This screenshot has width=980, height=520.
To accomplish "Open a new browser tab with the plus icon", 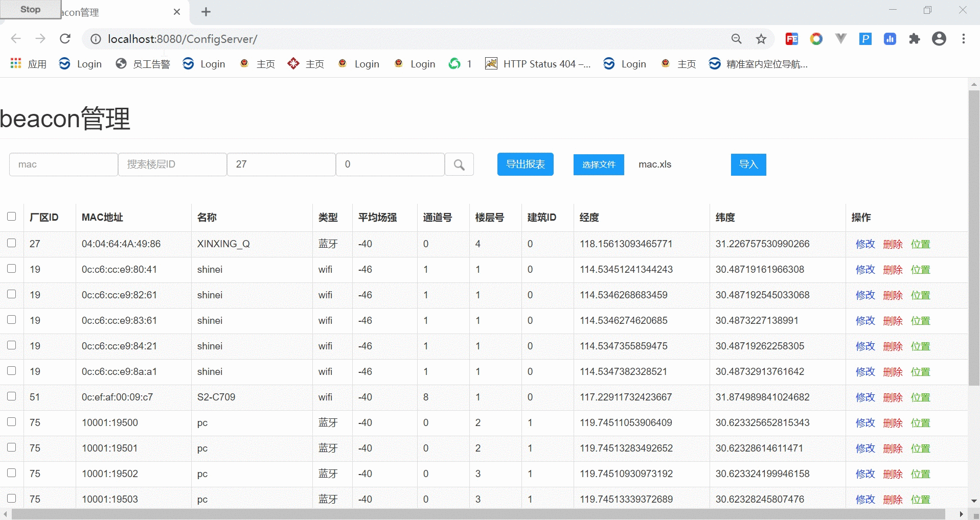I will pos(206,12).
